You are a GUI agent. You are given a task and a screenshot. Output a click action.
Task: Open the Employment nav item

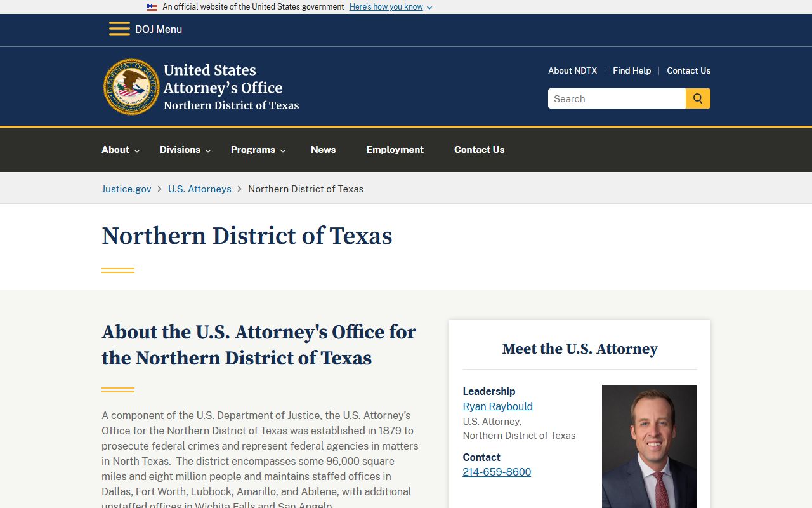[x=395, y=150]
